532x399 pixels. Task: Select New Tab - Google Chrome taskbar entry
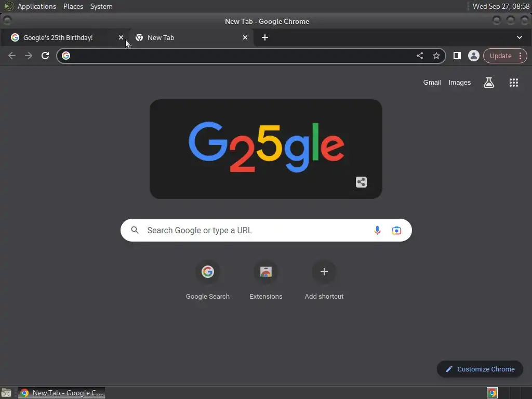(61, 393)
